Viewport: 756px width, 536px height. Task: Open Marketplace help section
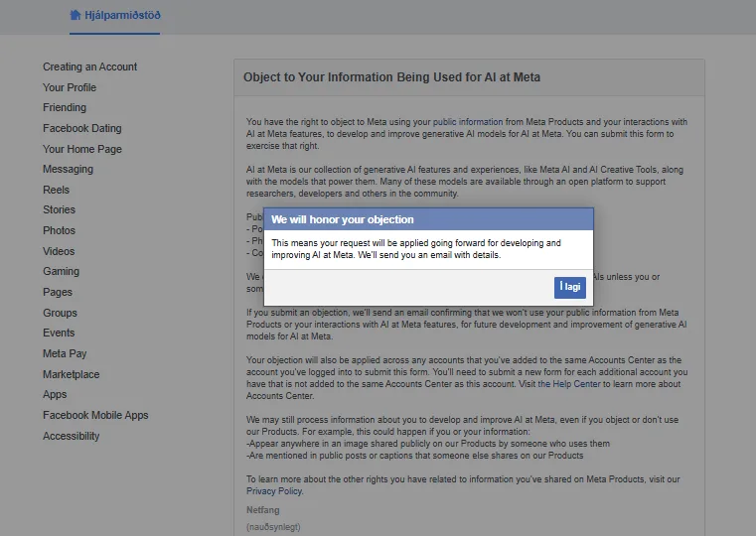[71, 374]
